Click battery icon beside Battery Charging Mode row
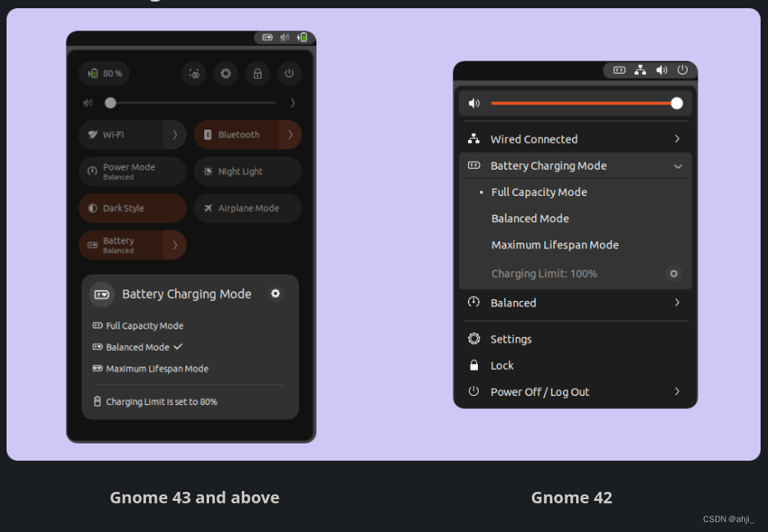The image size is (768, 532). 474,166
